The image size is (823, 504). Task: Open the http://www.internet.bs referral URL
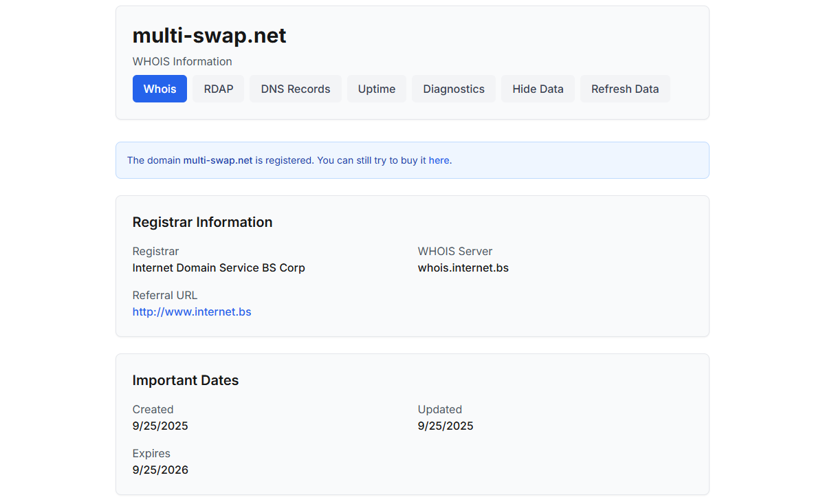pyautogui.click(x=192, y=311)
